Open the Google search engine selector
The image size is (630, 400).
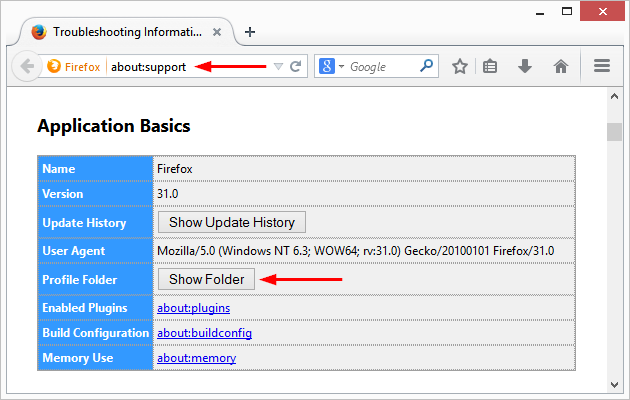[331, 66]
